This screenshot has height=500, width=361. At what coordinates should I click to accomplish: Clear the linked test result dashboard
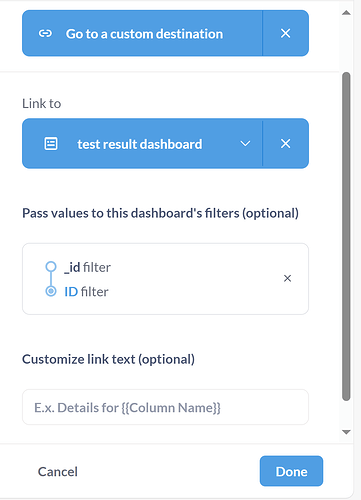(x=285, y=144)
